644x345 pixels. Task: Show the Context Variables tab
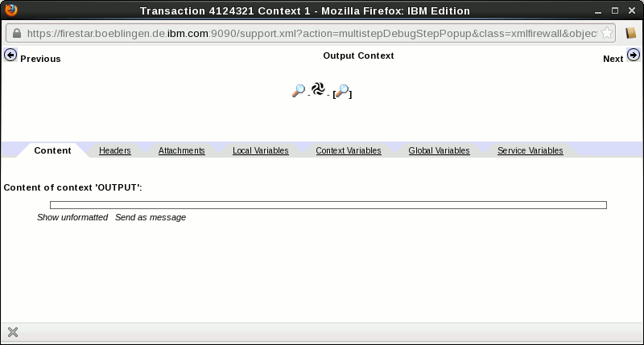[x=348, y=150]
